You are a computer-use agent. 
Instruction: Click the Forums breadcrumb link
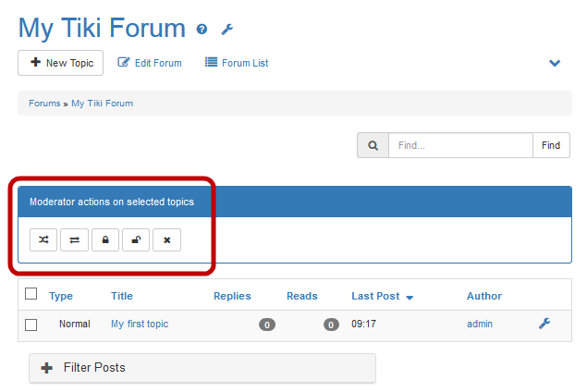coord(43,104)
